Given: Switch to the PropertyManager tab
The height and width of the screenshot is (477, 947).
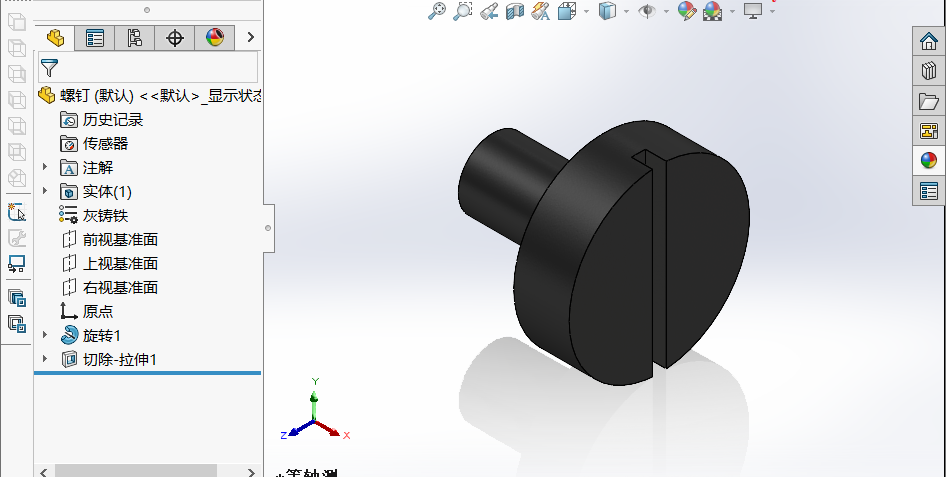Looking at the screenshot, I should (x=95, y=38).
